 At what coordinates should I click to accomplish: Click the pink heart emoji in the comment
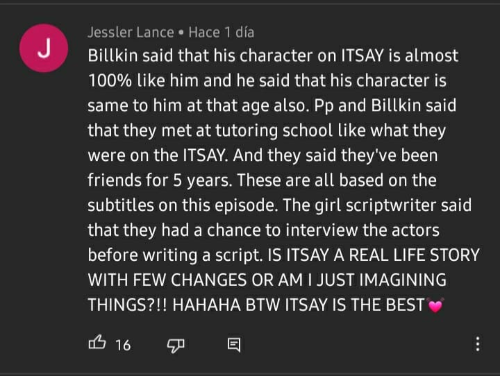click(435, 305)
